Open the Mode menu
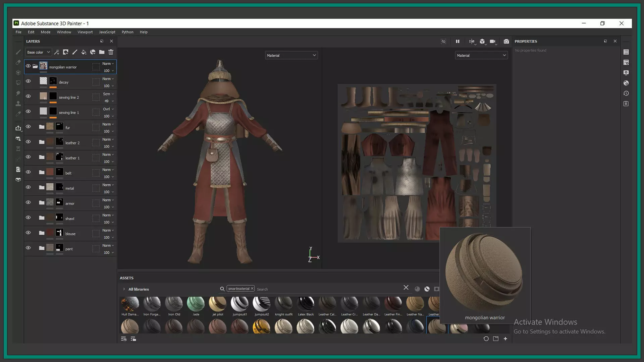Viewport: 644px width, 362px height. pyautogui.click(x=46, y=32)
